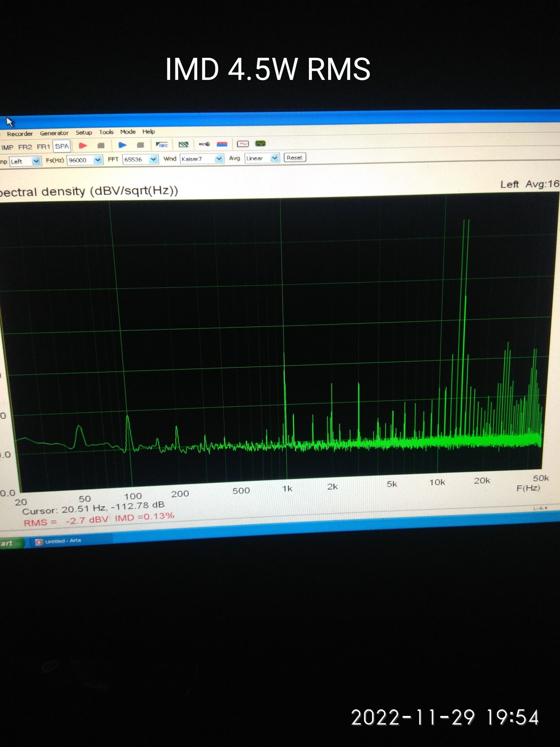This screenshot has height=747, width=560.
Task: Stop generator with second gray square
Action: tap(140, 145)
